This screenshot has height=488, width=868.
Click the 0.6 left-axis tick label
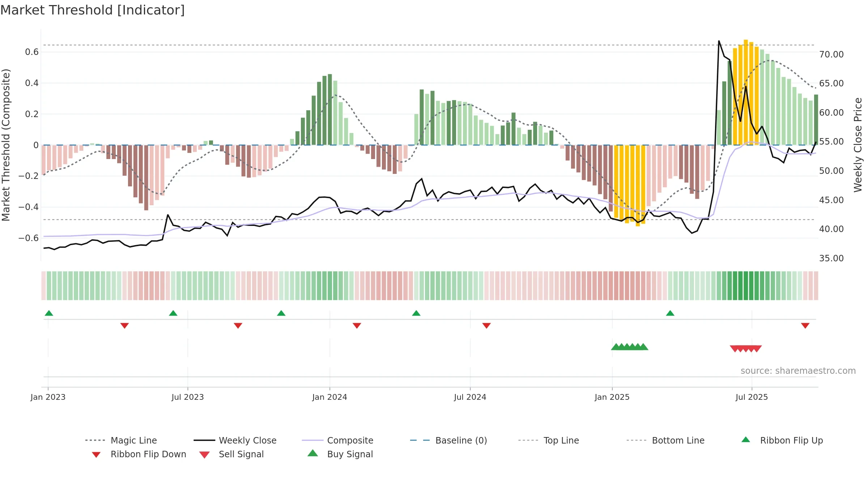click(x=32, y=52)
